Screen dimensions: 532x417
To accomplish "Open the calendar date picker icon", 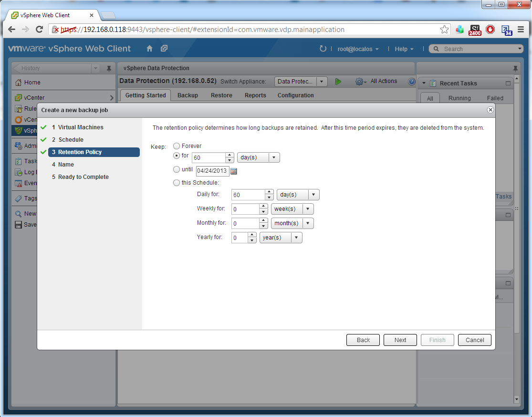I will (234, 171).
